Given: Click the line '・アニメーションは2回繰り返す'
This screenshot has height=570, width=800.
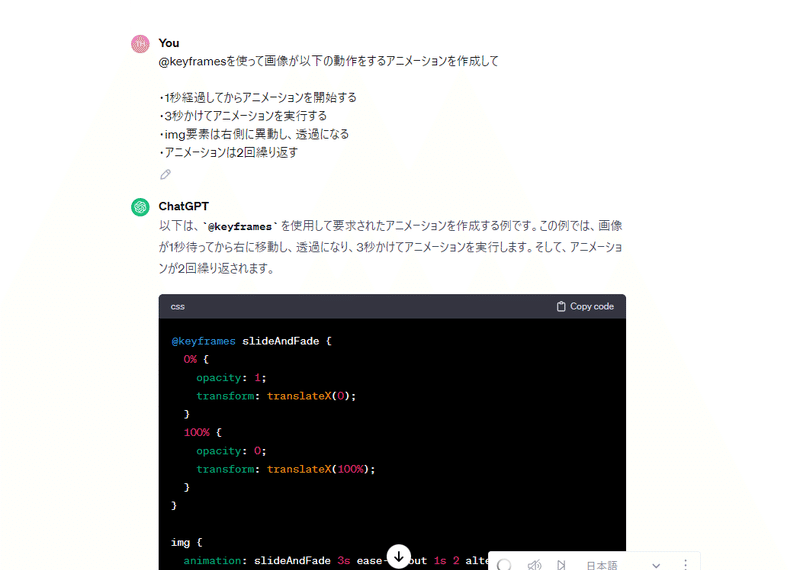Looking at the screenshot, I should 229,153.
